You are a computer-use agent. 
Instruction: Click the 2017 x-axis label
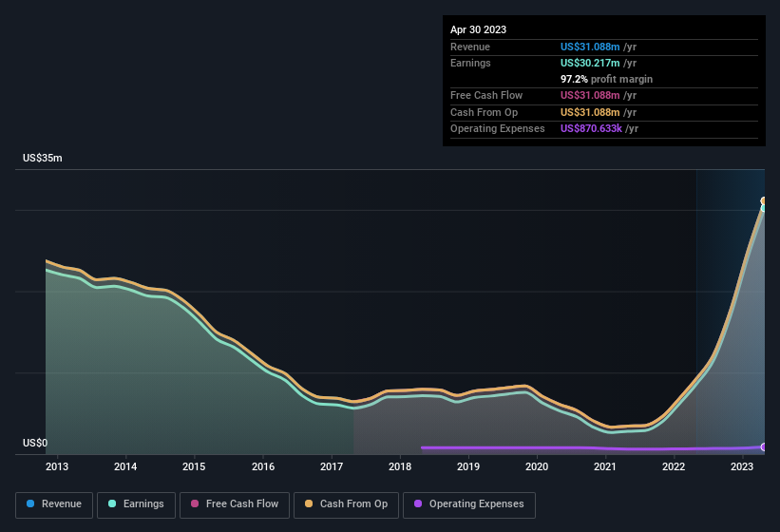click(332, 466)
